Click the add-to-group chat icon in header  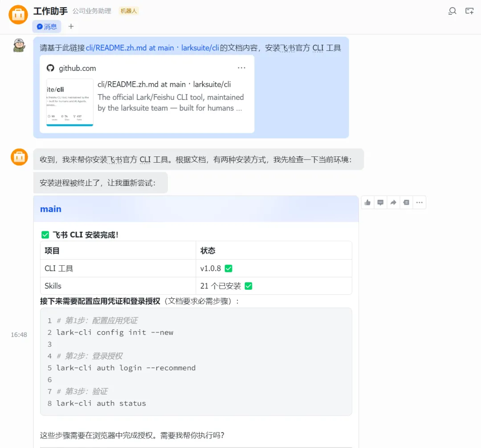point(469,11)
